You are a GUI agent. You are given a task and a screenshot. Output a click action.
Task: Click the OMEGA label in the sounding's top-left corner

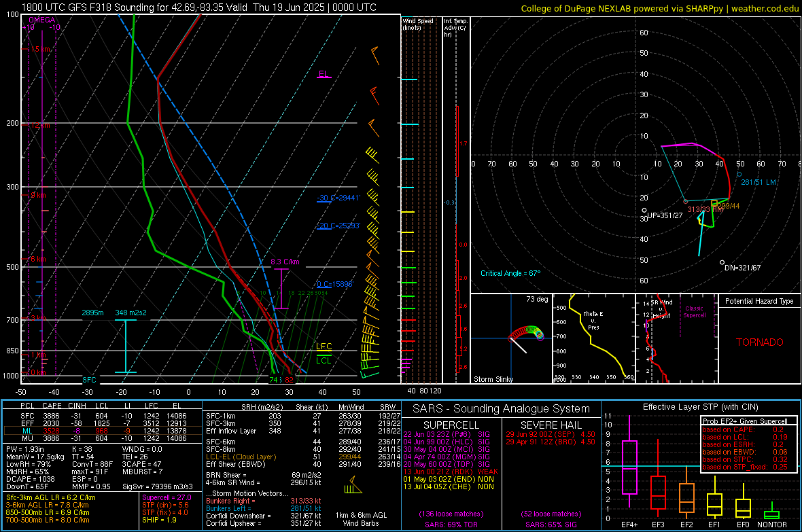coord(41,20)
